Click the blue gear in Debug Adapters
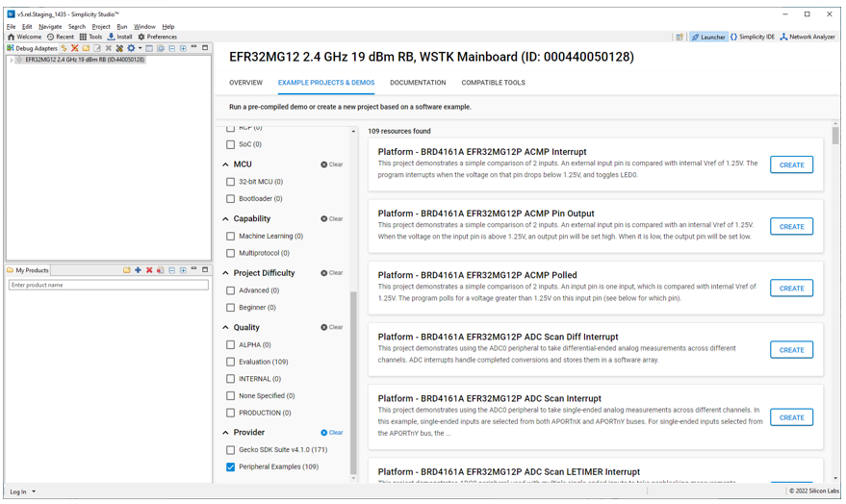Image resolution: width=846 pixels, height=504 pixels. (131, 48)
